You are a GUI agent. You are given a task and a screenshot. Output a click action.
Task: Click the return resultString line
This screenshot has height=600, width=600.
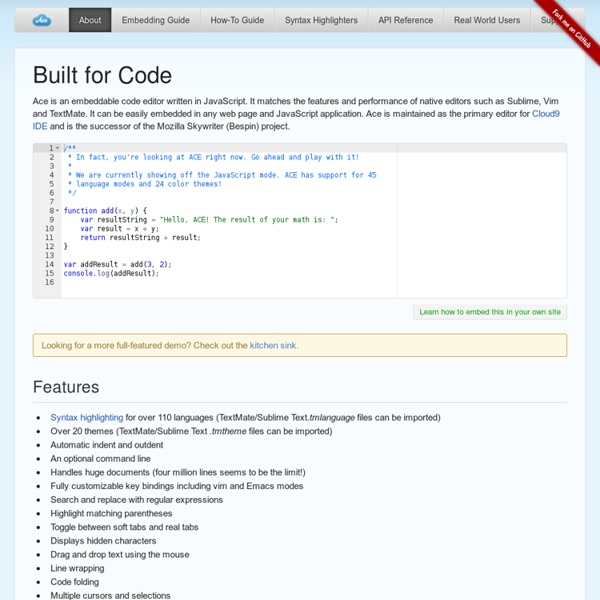point(140,238)
